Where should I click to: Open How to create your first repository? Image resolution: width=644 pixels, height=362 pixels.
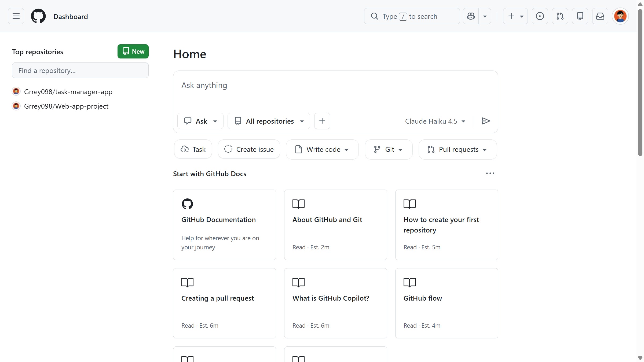click(447, 225)
